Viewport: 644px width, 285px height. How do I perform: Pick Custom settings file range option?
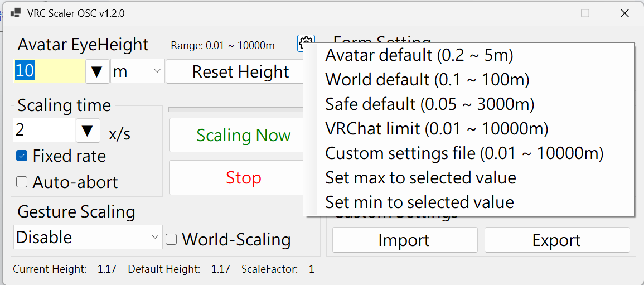[x=468, y=153]
